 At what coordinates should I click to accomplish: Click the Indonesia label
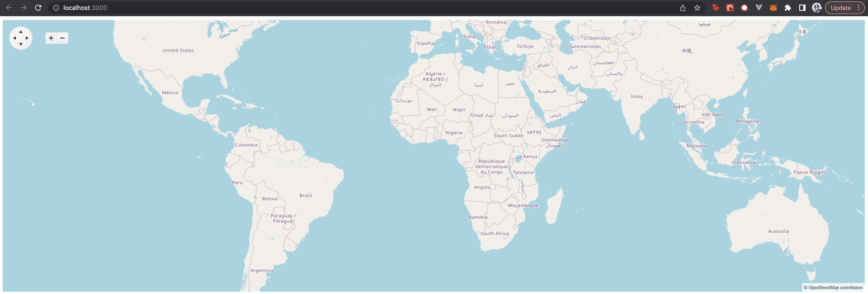click(x=743, y=162)
